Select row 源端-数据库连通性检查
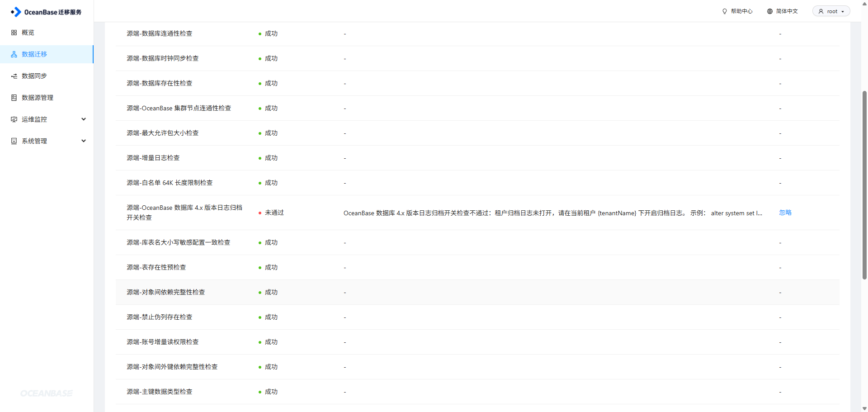The image size is (868, 412). click(x=477, y=33)
